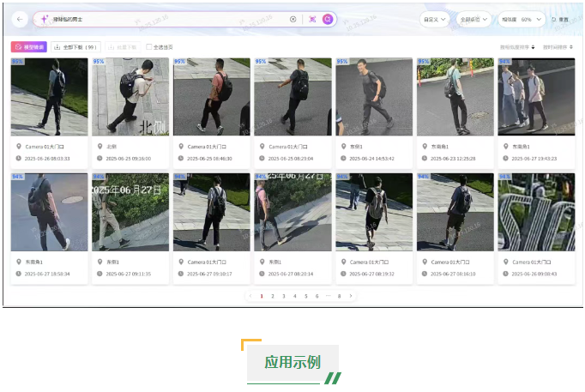Open image-based search via the scan icon
This screenshot has width=585, height=392.
point(312,19)
